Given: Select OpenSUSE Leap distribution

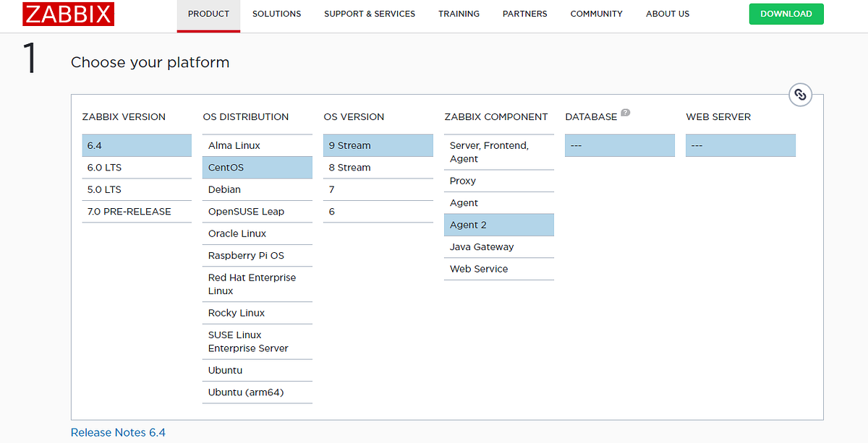Looking at the screenshot, I should (x=247, y=211).
